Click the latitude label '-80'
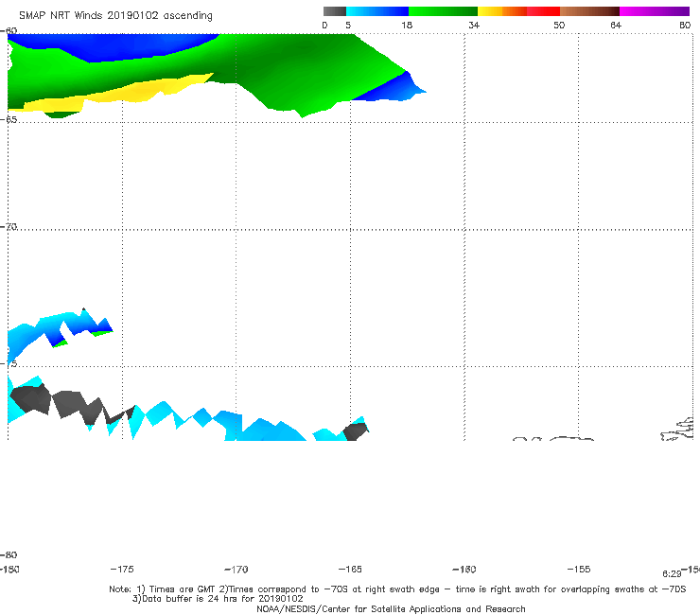 [9, 554]
